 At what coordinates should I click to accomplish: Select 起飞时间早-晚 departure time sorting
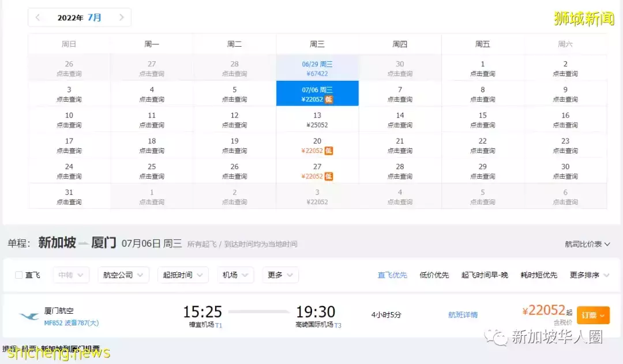click(x=486, y=275)
